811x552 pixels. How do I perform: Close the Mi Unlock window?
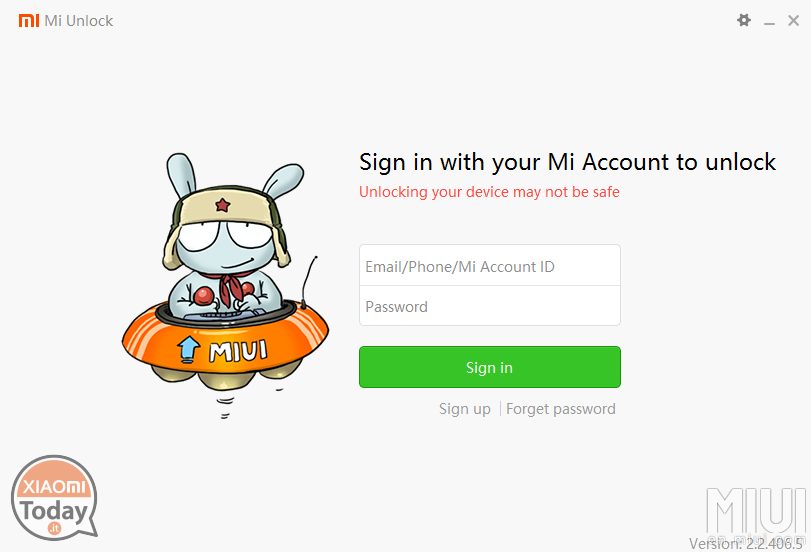point(793,21)
